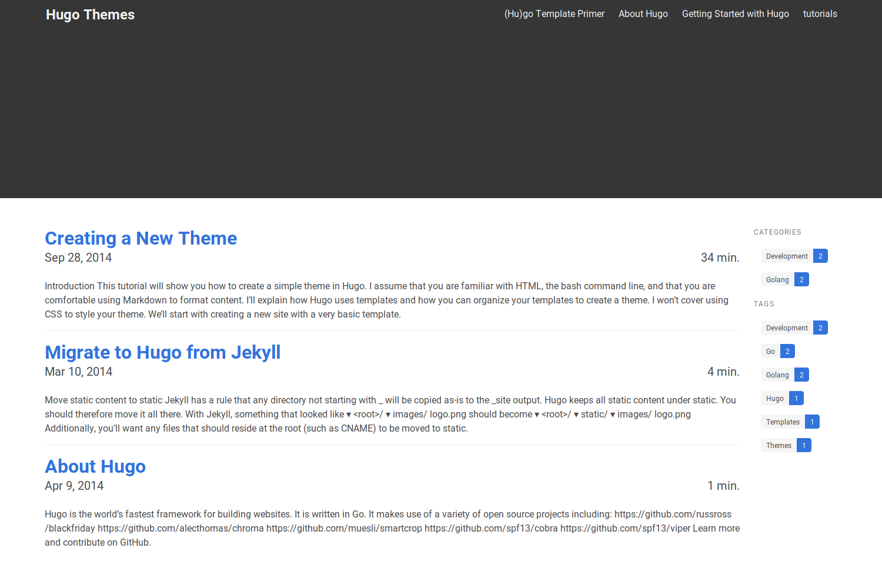Navigate to About Hugo in the top menu
The image size is (882, 588).
tap(643, 14)
